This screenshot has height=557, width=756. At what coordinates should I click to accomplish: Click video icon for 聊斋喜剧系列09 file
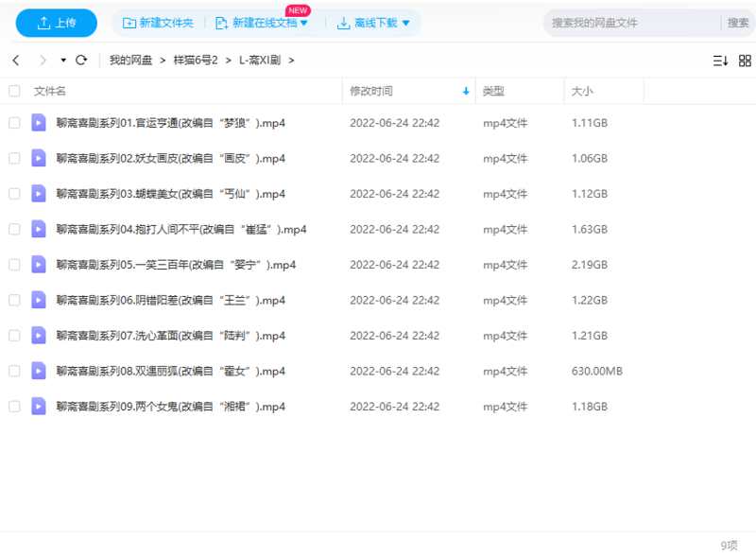coord(39,407)
